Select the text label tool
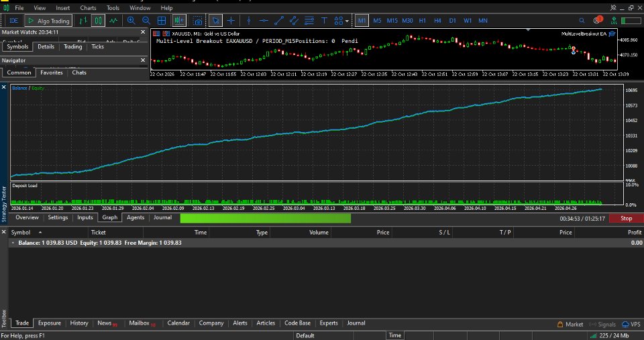 tap(324, 21)
